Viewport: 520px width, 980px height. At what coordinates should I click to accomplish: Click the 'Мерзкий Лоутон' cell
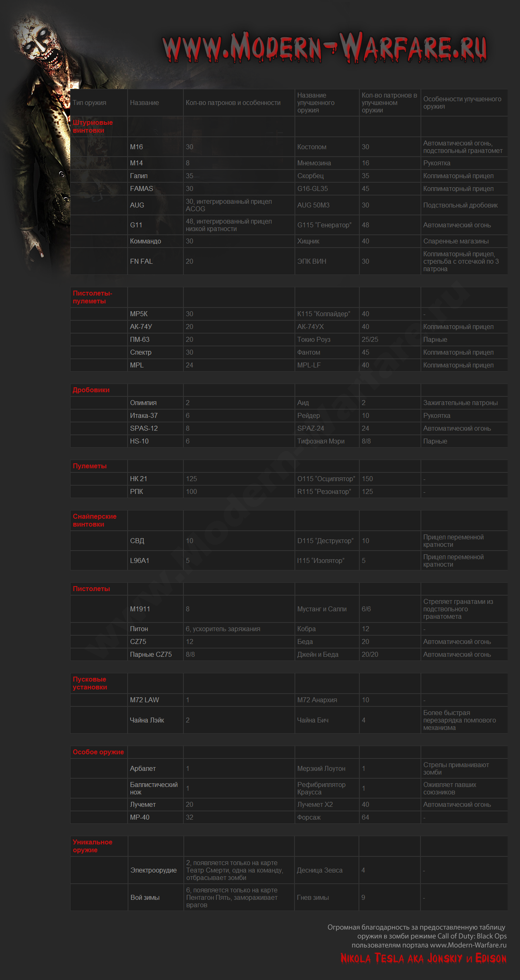tap(327, 769)
